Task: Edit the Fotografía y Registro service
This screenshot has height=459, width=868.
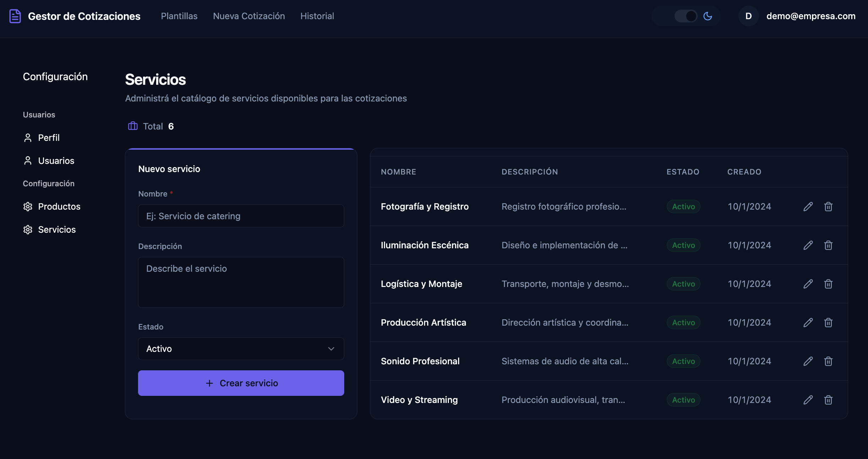Action: tap(808, 206)
